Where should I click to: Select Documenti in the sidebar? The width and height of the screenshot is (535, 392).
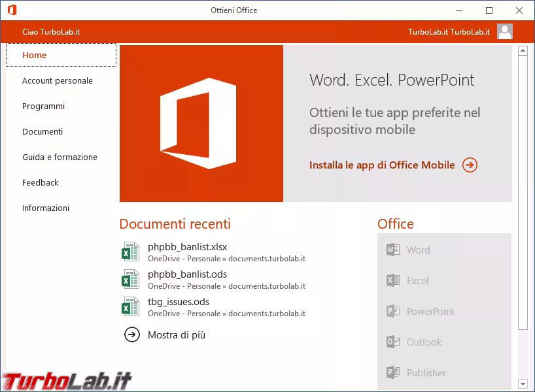coord(43,131)
